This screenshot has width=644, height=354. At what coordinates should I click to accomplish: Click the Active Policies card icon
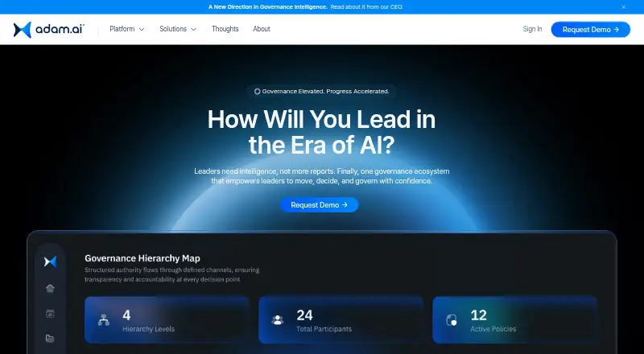(x=452, y=320)
